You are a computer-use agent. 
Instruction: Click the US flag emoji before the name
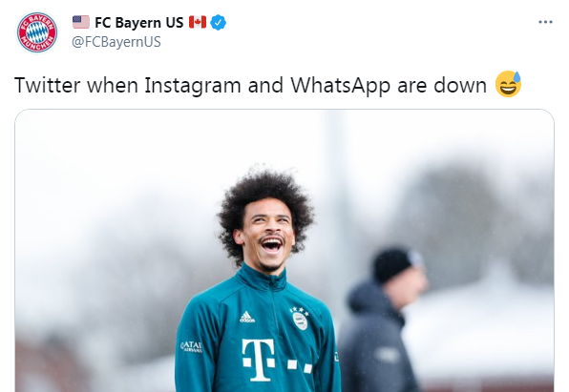tap(81, 22)
